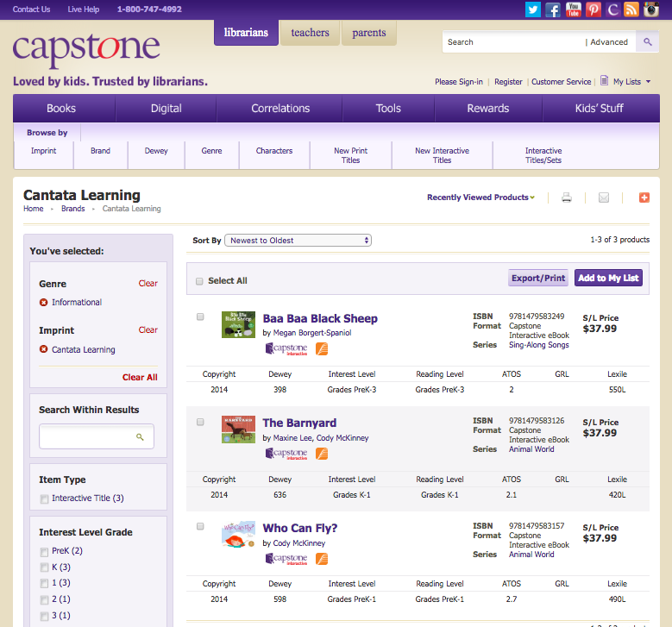Click orange icon under Baa Baa Black Sheep
Image resolution: width=672 pixels, height=627 pixels.
pyautogui.click(x=322, y=348)
